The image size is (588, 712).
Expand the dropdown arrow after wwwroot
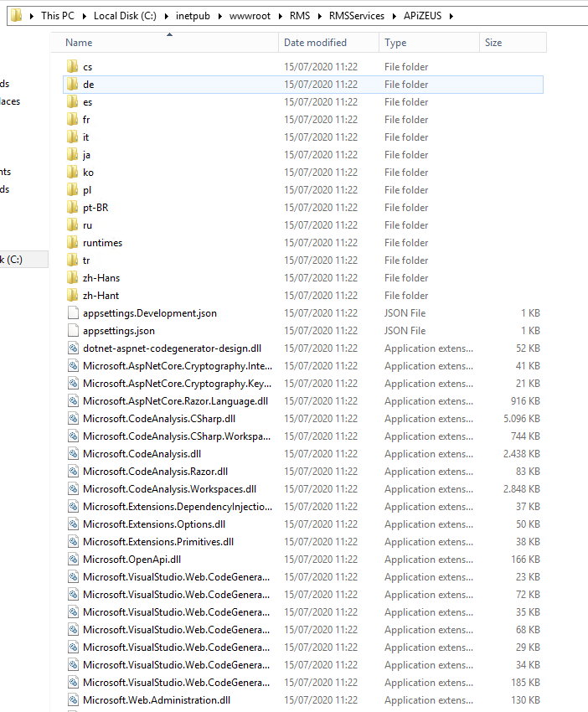[x=280, y=17]
